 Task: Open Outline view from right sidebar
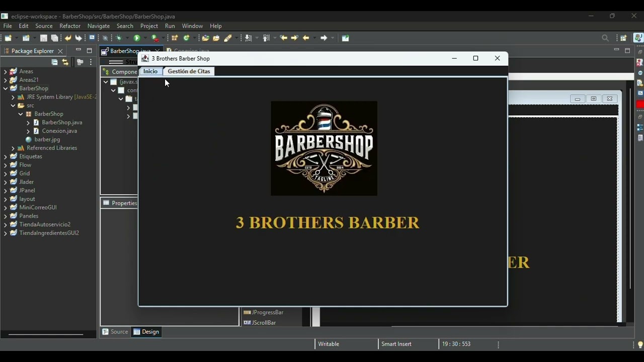[x=640, y=127]
